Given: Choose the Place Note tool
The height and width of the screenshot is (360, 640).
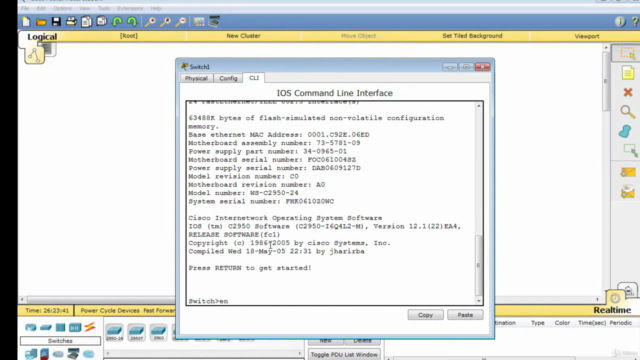Looking at the screenshot, I should [x=628, y=73].
